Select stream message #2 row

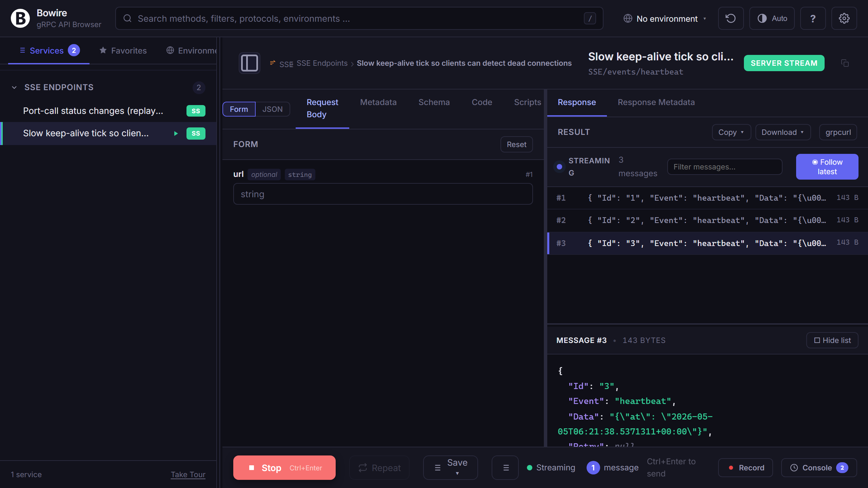tap(708, 220)
